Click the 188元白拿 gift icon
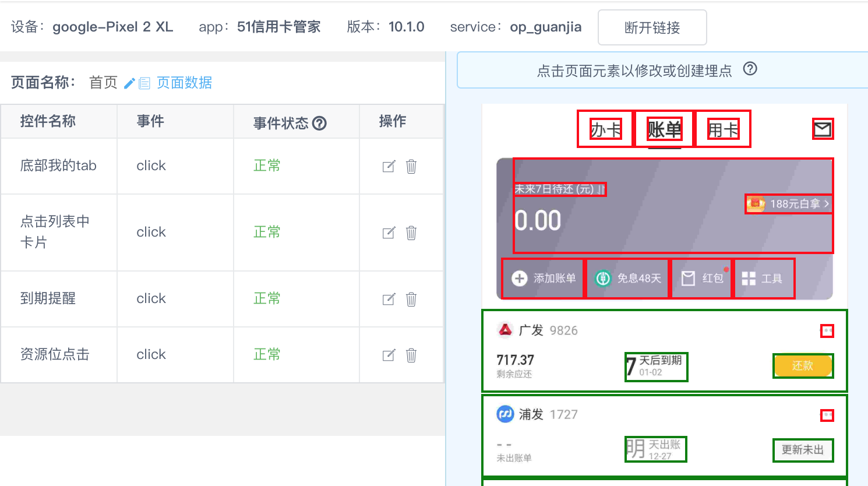 tap(756, 204)
